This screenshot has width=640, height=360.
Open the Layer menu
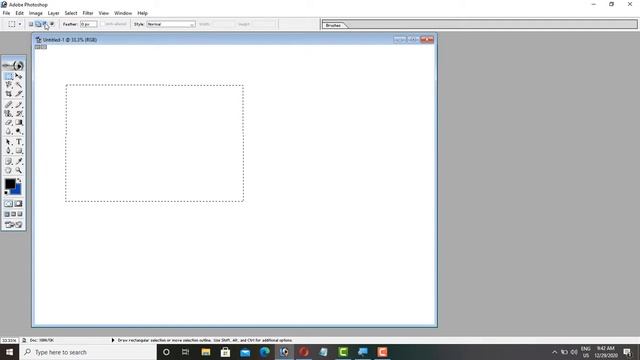pyautogui.click(x=53, y=13)
